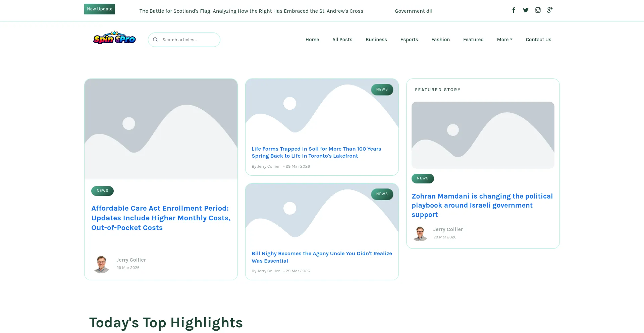Click the FEATURED STORY label

[438, 90]
